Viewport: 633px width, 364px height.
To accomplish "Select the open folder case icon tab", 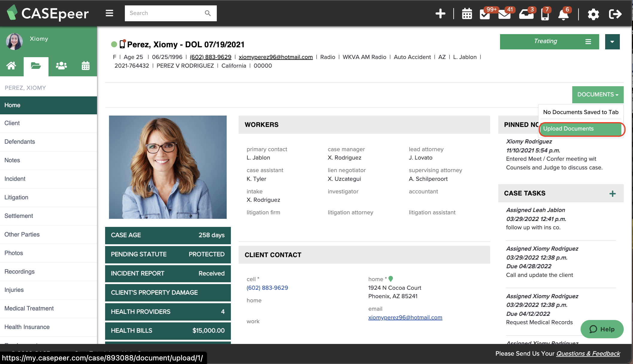I will click(x=36, y=66).
